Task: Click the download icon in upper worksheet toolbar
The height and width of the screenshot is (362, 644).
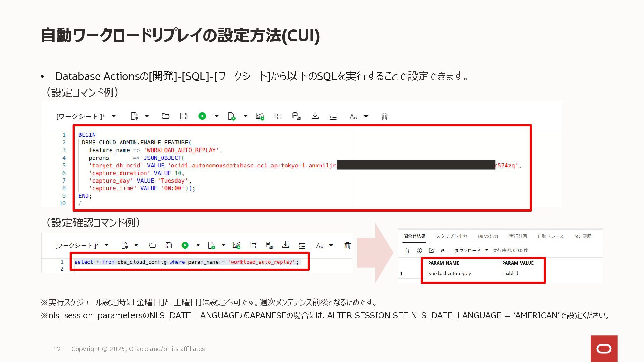Action: point(315,116)
